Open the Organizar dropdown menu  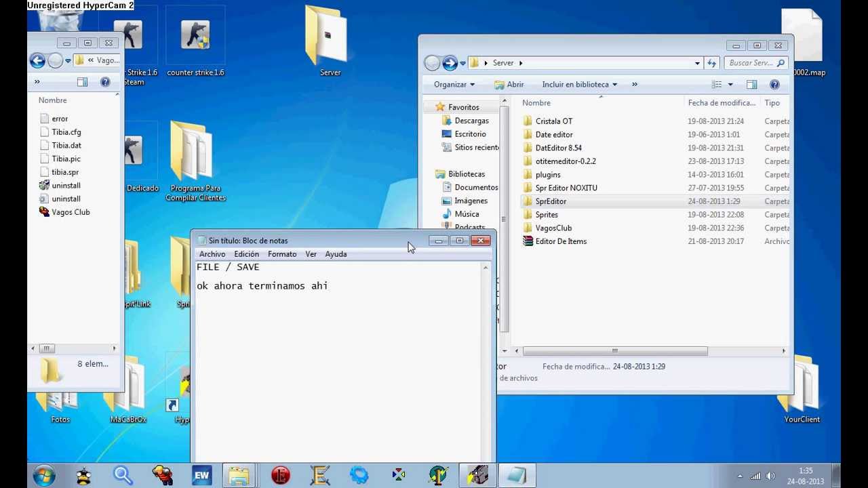click(x=454, y=85)
